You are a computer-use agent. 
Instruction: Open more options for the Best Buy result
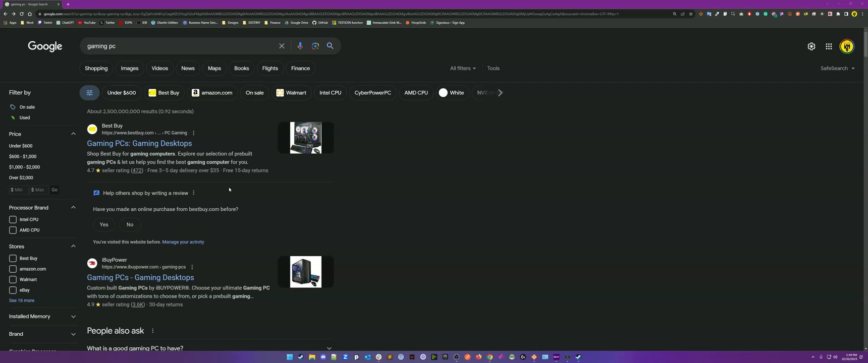[194, 133]
